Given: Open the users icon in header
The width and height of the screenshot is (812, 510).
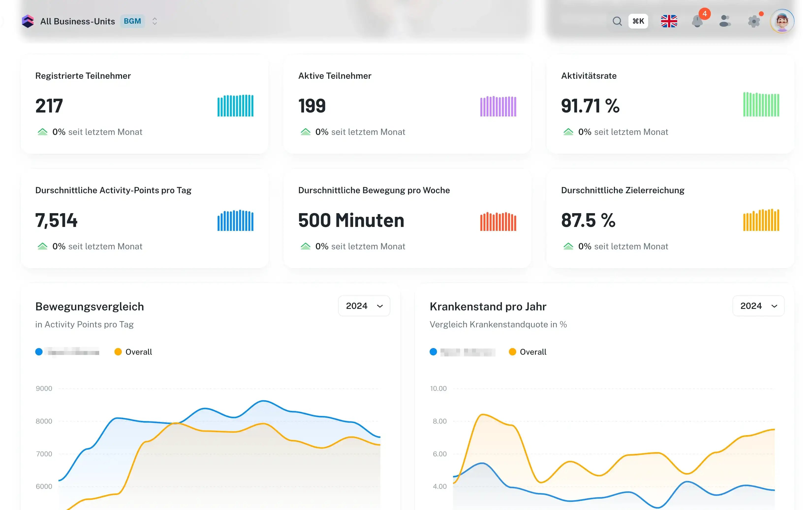Looking at the screenshot, I should click(725, 21).
